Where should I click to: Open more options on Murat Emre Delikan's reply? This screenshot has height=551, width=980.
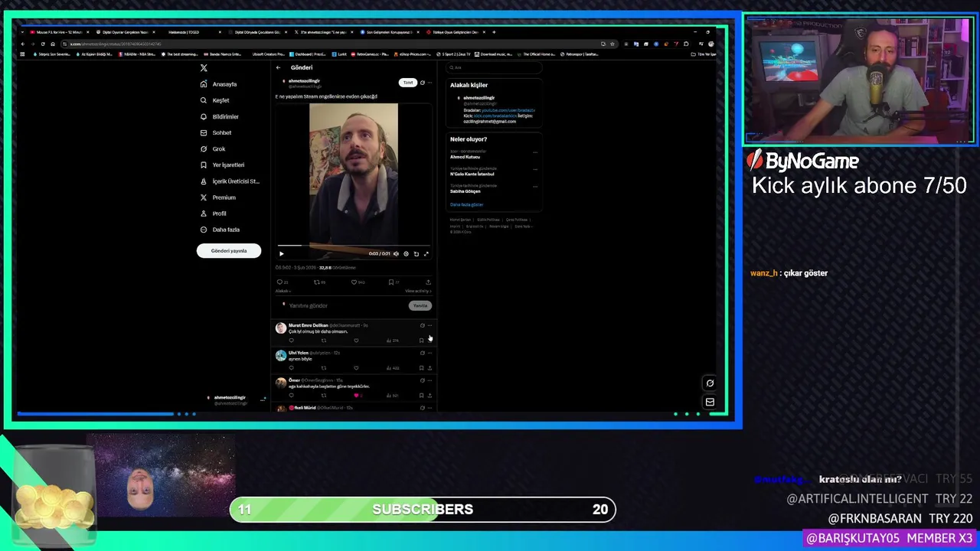coord(430,325)
